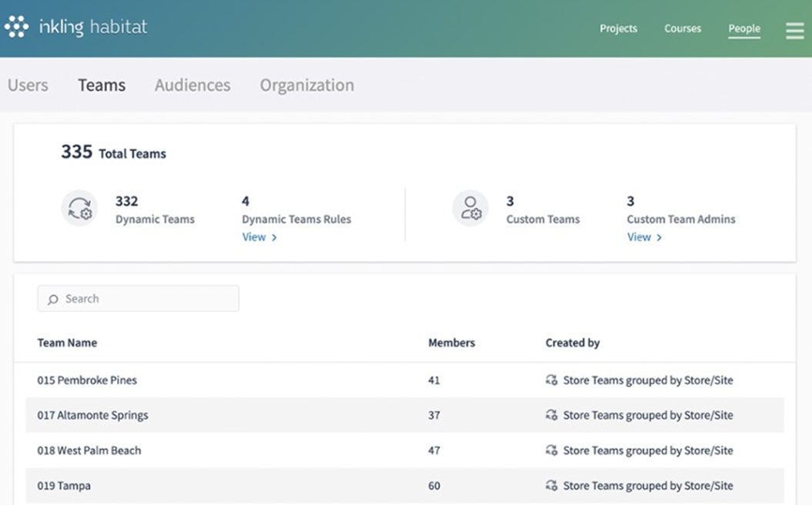Open the 015 Pembroke Pines team
Image resolution: width=812 pixels, height=505 pixels.
coord(87,380)
